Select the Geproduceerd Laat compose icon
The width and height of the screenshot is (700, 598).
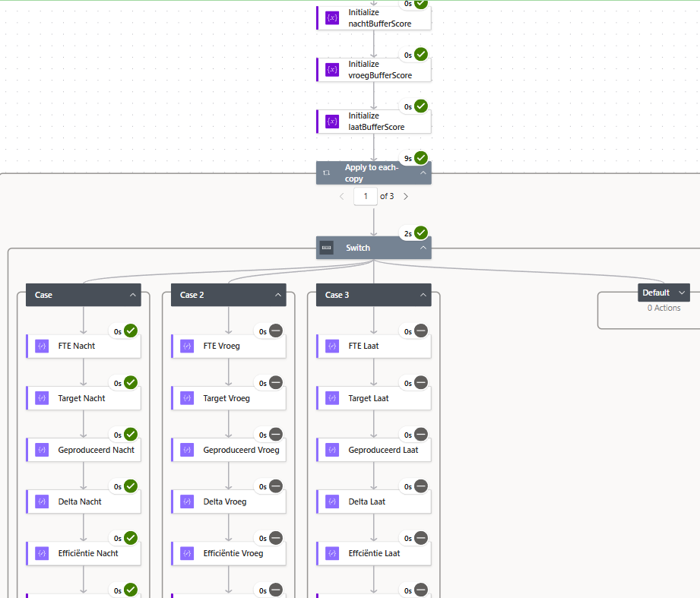tap(332, 449)
